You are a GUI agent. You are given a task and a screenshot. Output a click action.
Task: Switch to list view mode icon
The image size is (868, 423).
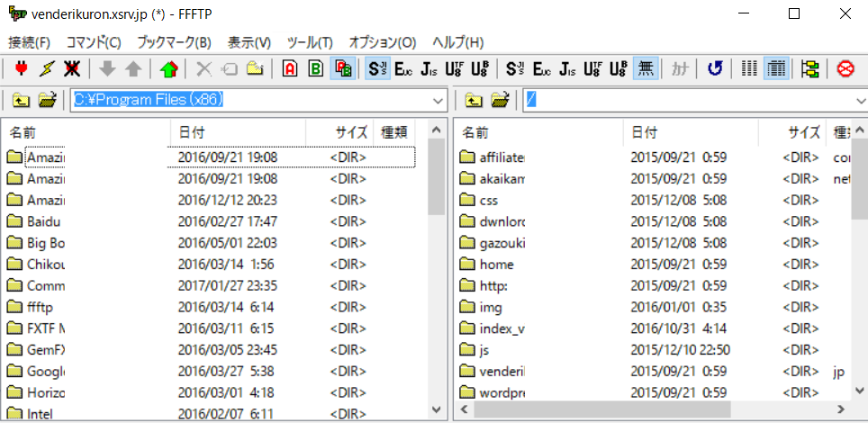point(749,69)
